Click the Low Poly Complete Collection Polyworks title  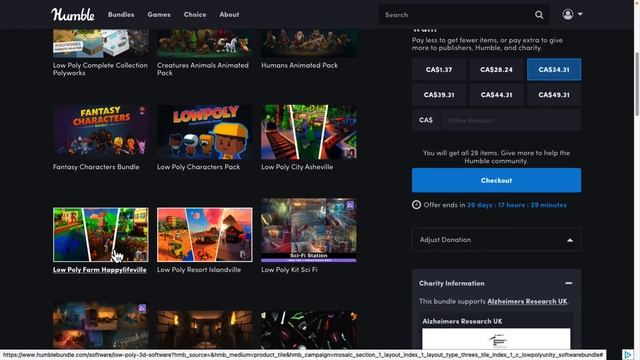pos(100,69)
